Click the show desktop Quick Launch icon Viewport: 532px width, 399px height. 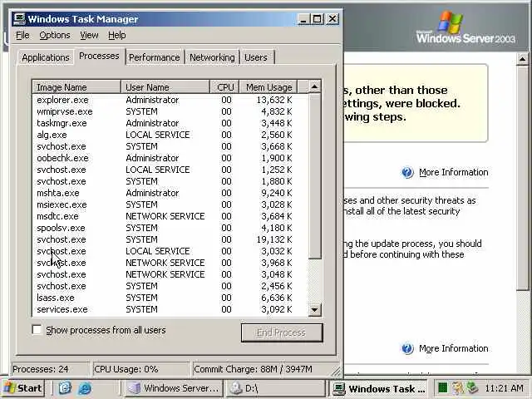pyautogui.click(x=65, y=387)
